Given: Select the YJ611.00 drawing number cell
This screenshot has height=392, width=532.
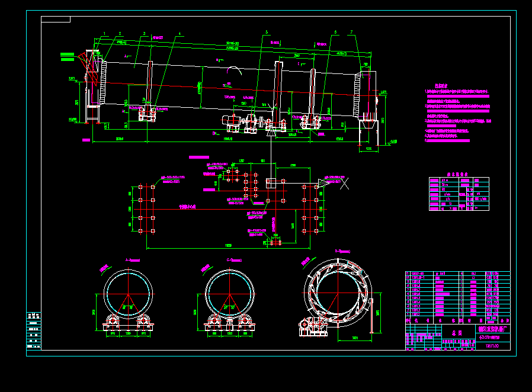Looking at the screenshot, I should click(492, 346).
